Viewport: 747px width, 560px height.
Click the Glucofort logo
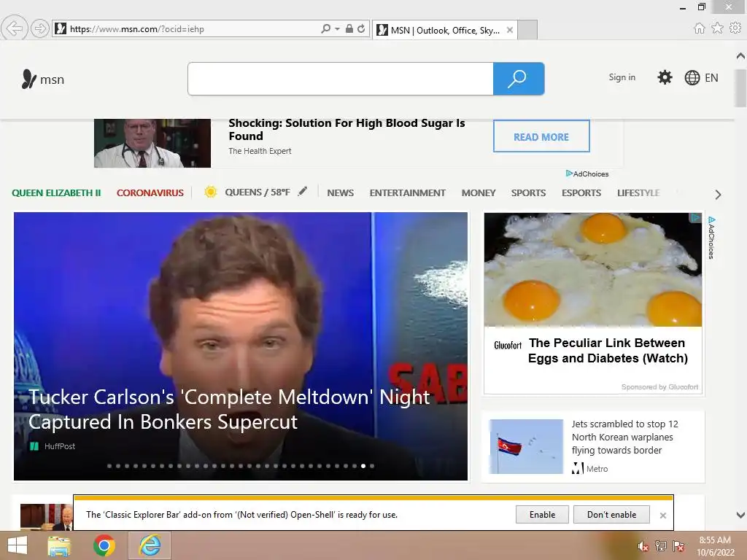tap(508, 345)
